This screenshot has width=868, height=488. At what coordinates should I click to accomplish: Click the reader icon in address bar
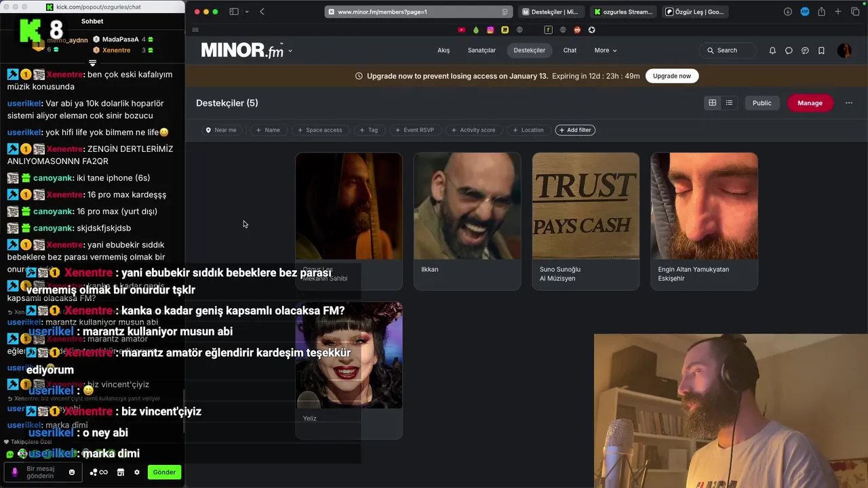point(505,12)
